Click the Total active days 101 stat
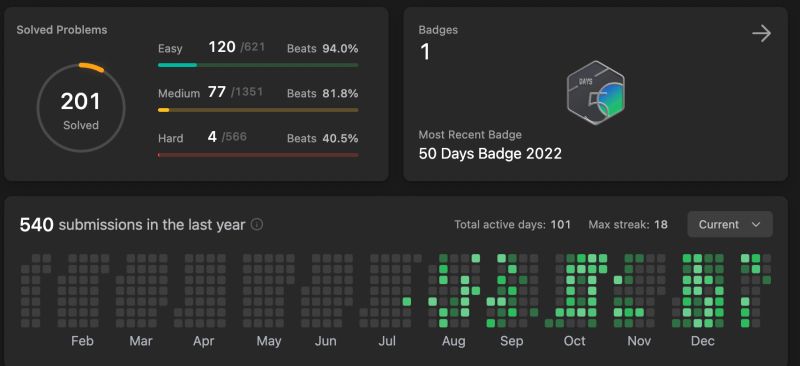Image resolution: width=800 pixels, height=366 pixels. pos(512,225)
